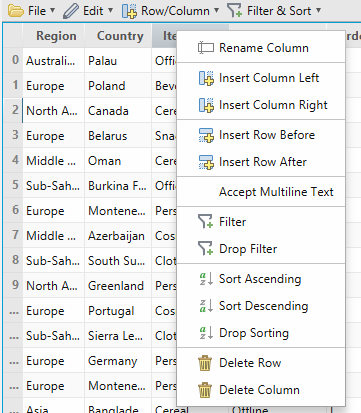Image resolution: width=361 pixels, height=413 pixels.
Task: Select row number 9 header
Action: click(x=13, y=285)
